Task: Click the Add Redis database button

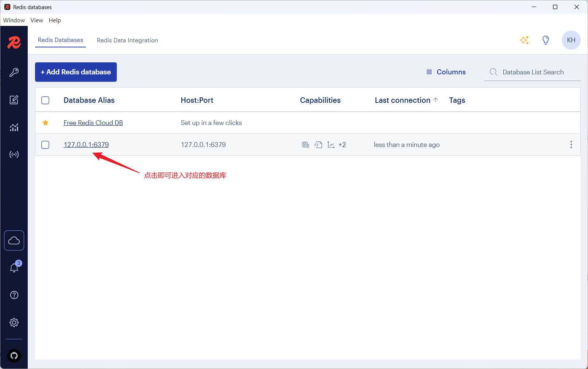Action: click(76, 72)
